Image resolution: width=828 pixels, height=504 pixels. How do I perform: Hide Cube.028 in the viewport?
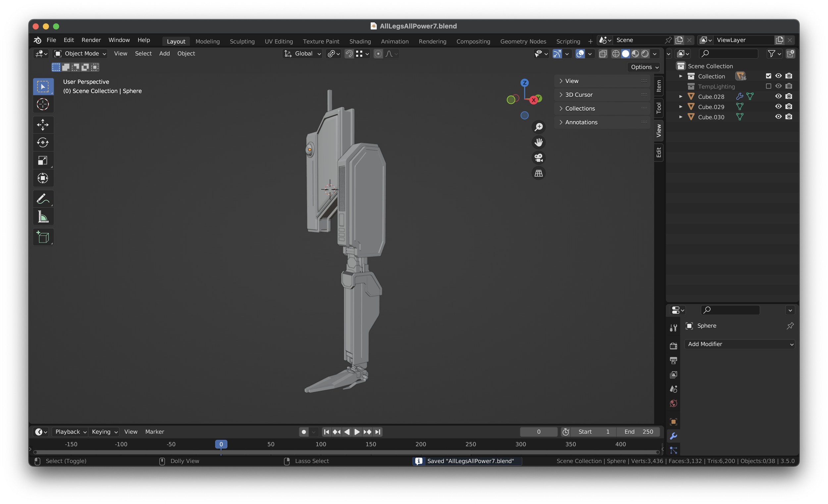coord(779,96)
